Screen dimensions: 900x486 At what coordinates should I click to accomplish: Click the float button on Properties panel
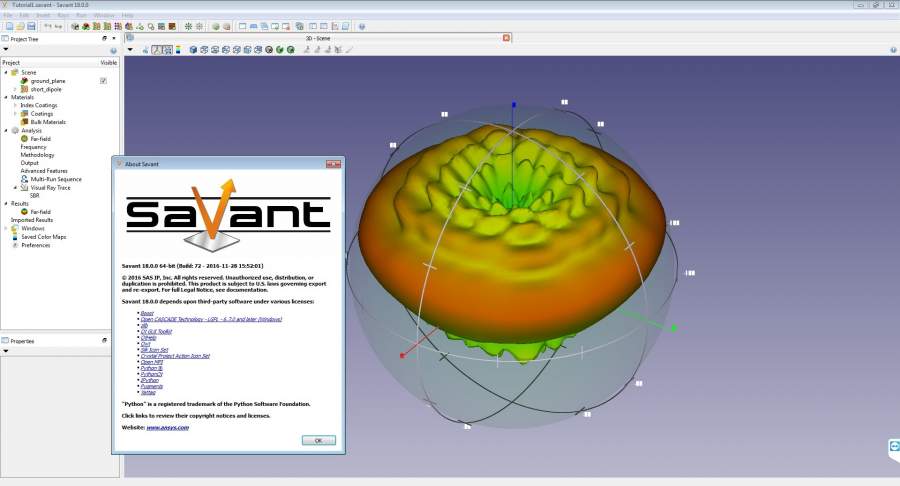104,340
